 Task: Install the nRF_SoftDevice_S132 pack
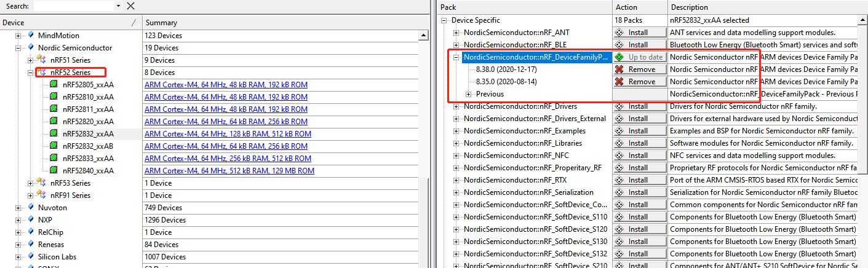(640, 254)
